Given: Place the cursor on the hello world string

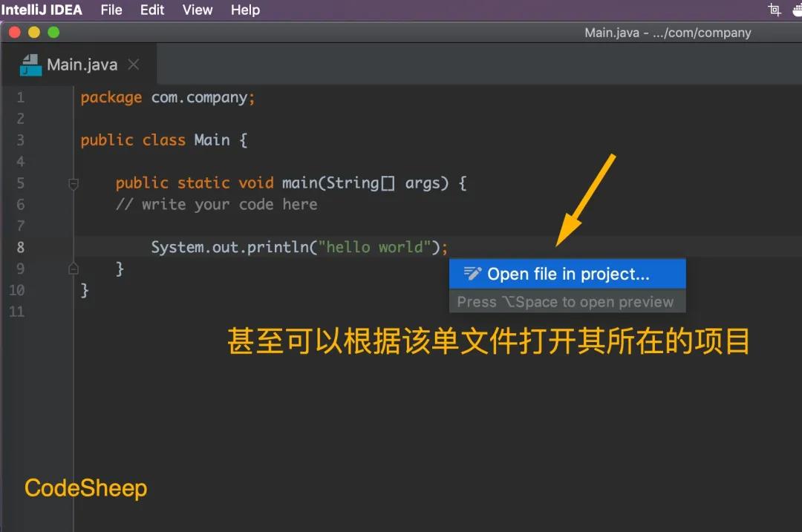Looking at the screenshot, I should click(x=374, y=247).
